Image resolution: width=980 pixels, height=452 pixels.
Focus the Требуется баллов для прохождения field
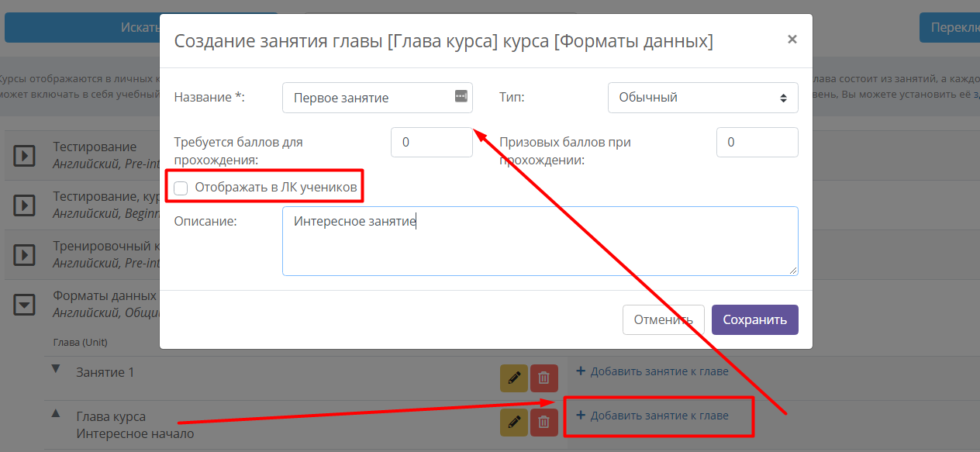[x=431, y=143]
